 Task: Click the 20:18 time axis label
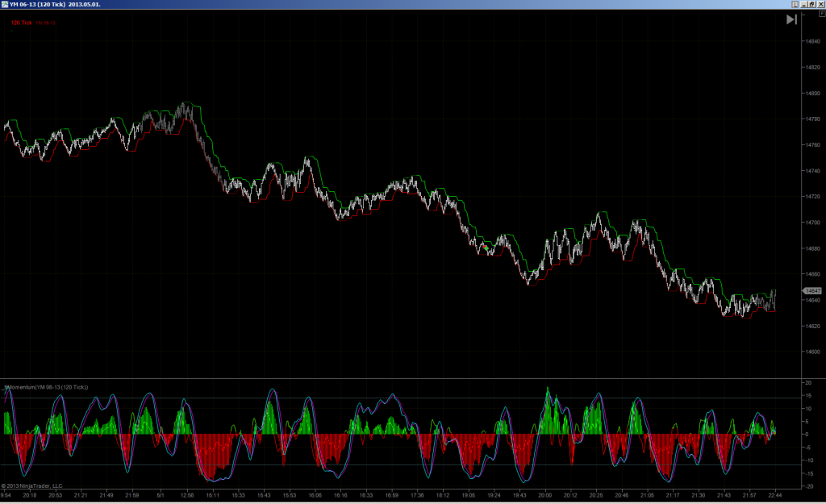click(30, 495)
